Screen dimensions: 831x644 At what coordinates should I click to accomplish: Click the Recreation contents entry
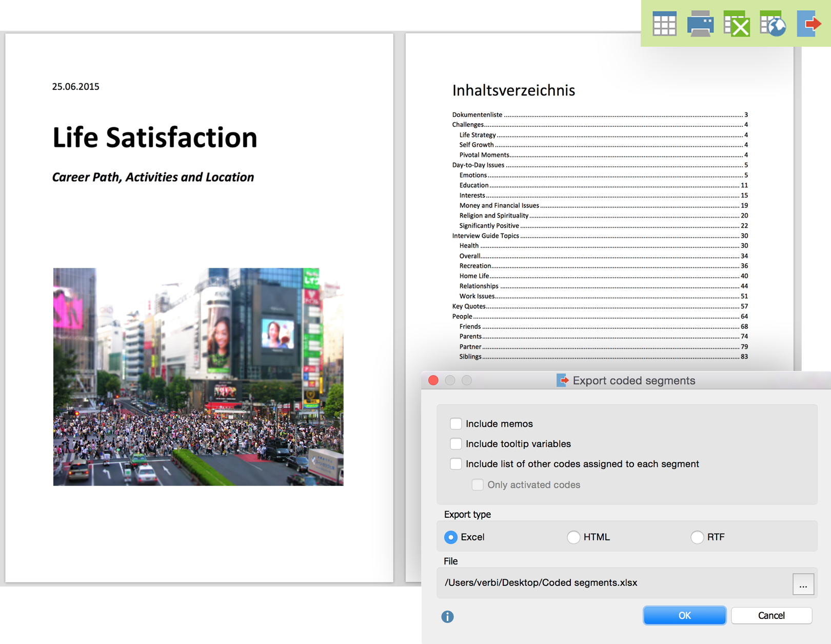603,266
